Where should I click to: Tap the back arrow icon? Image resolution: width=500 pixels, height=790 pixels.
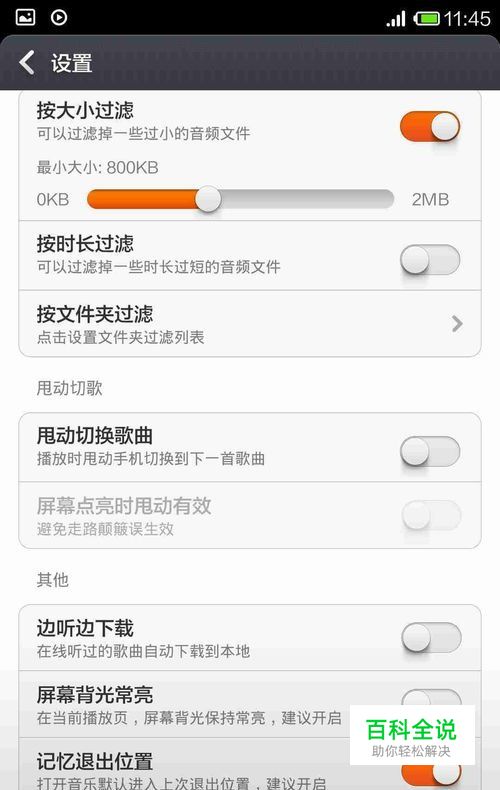coord(27,63)
